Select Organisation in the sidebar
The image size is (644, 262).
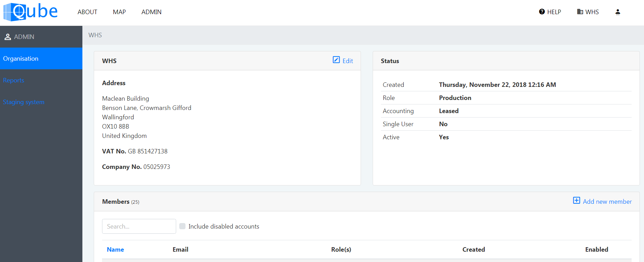[21, 59]
